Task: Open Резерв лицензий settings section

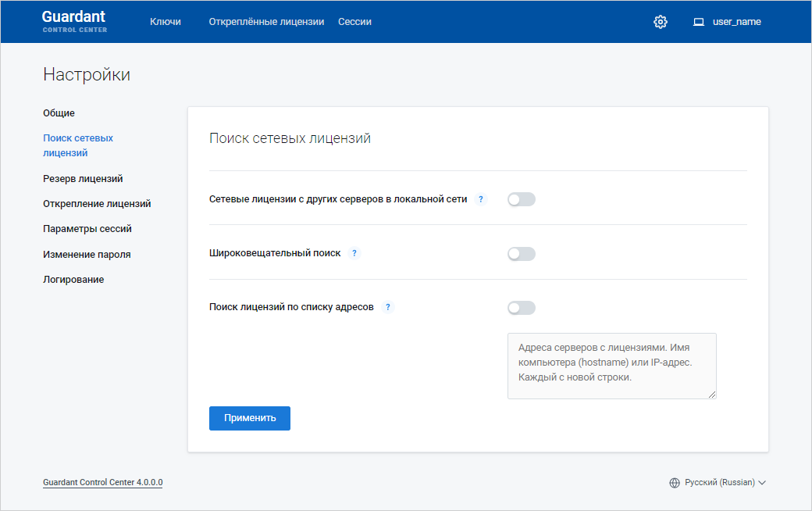Action: [x=83, y=179]
